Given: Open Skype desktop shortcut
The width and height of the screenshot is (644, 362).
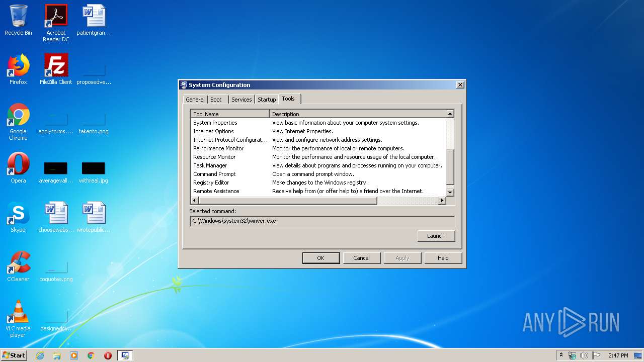Looking at the screenshot, I should (18, 218).
